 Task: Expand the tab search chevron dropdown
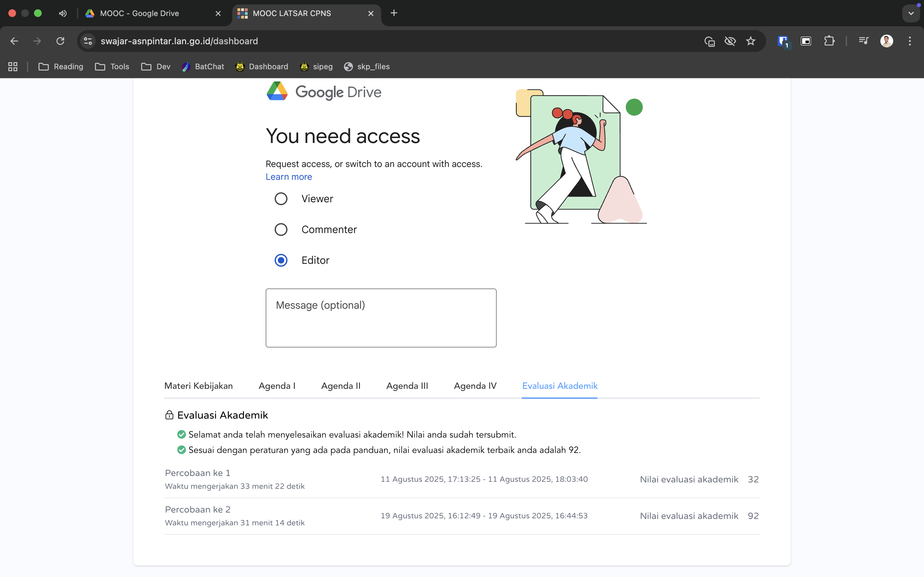click(x=911, y=13)
